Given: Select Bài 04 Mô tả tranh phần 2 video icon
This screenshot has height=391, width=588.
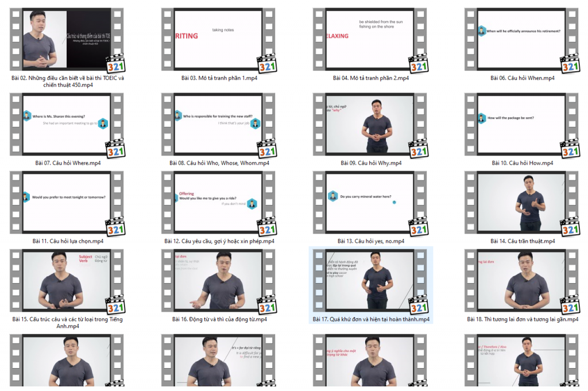Looking at the screenshot, I should click(x=370, y=40).
